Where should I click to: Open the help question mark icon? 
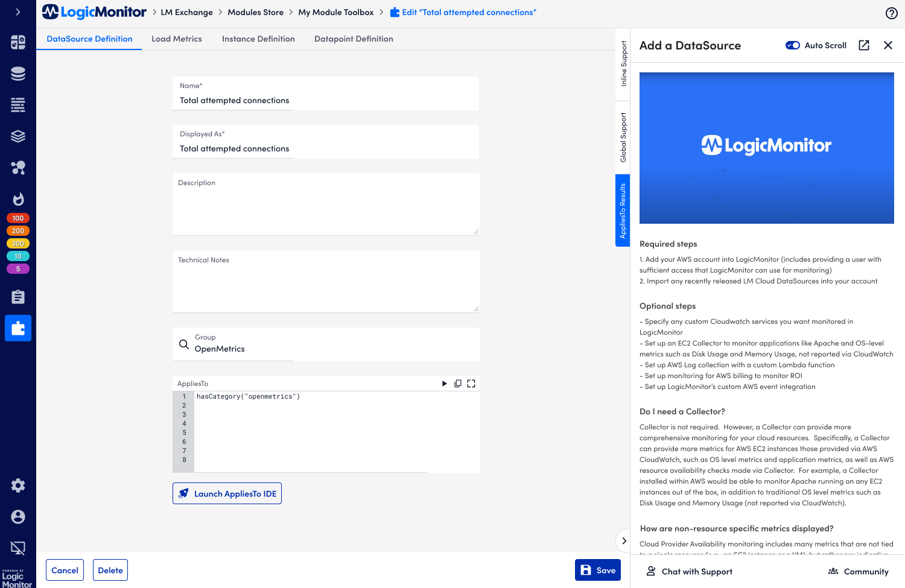892,13
